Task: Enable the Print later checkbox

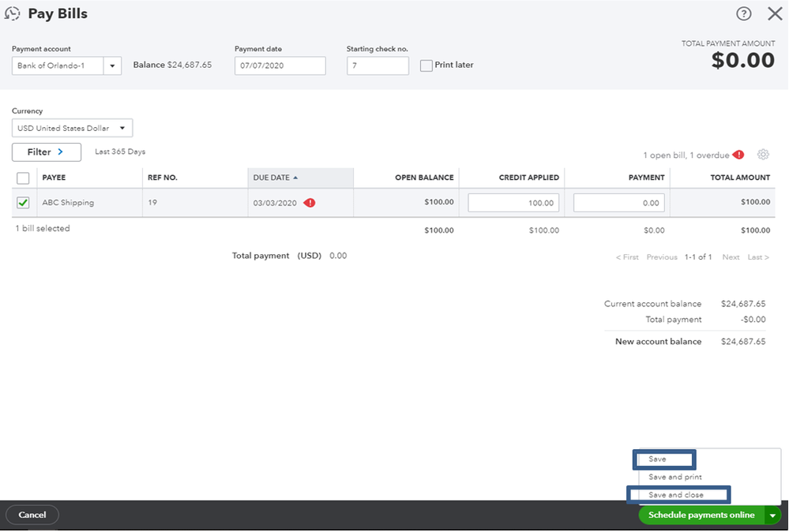Action: click(426, 66)
